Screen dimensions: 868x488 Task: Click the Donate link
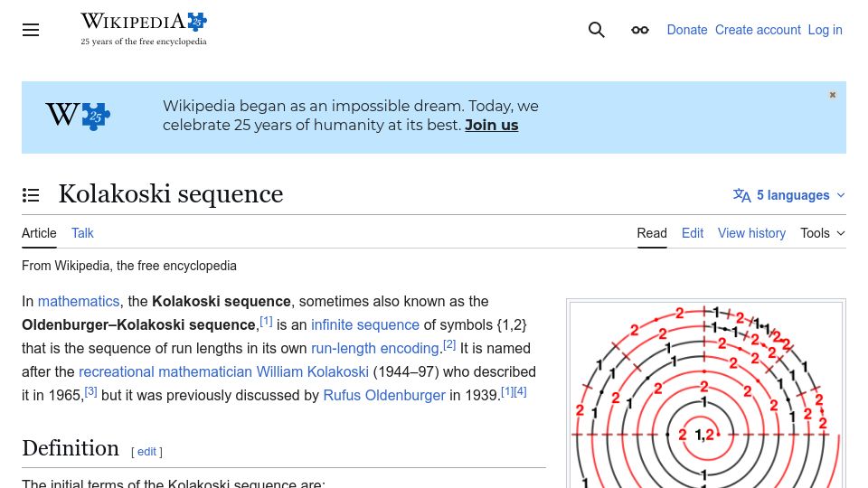click(687, 30)
